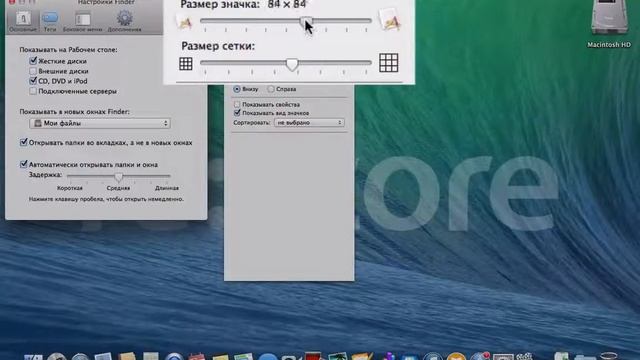
Task: Select the Macintosh HD desktop drive
Action: [x=609, y=24]
